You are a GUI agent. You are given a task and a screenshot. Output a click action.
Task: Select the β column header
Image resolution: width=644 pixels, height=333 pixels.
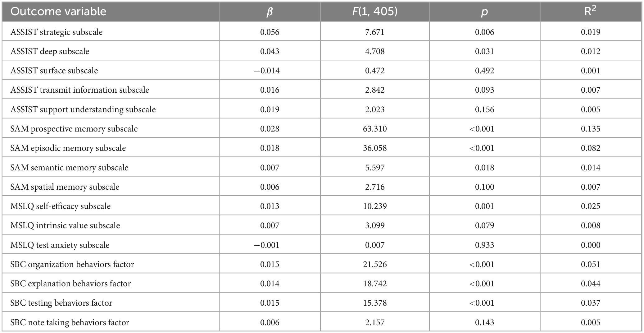[x=270, y=12]
